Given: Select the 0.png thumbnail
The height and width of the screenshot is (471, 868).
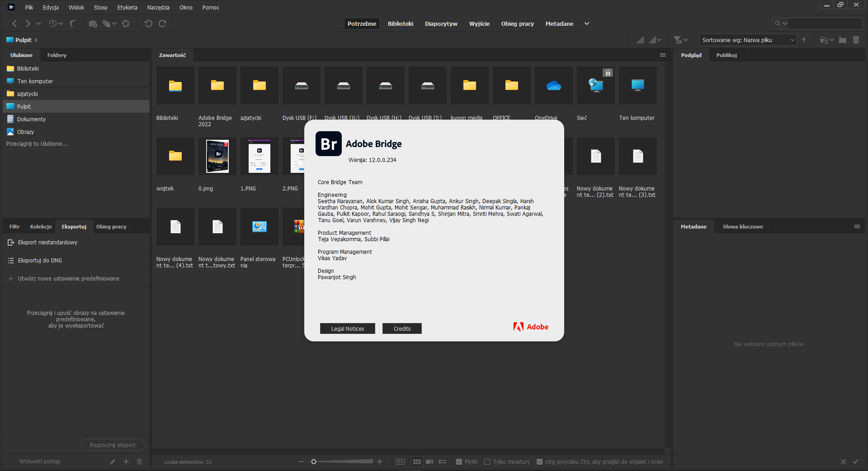Looking at the screenshot, I should tap(217, 157).
